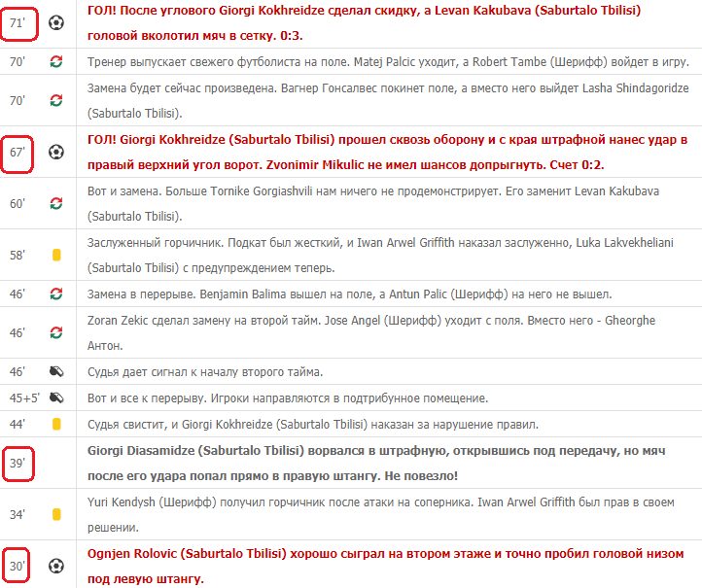
Task: Click the soccer ball icon at 67'
Action: pos(55,152)
